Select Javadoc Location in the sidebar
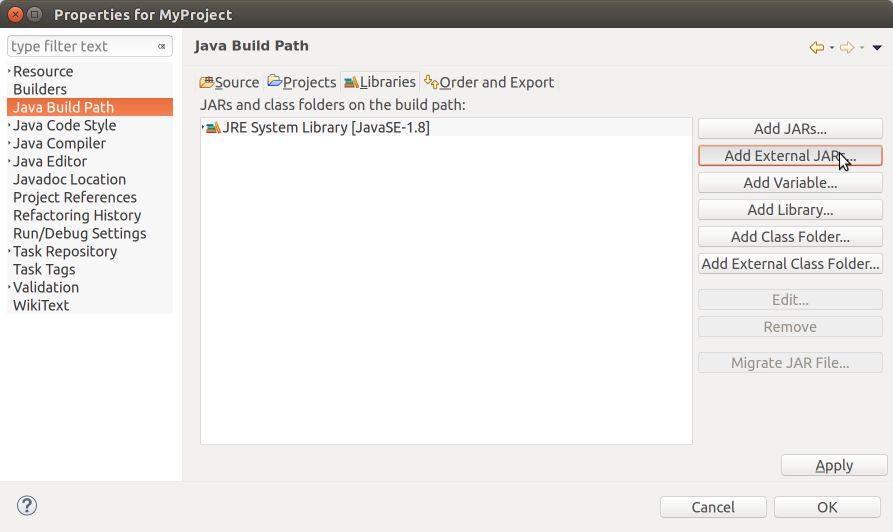893x532 pixels. click(x=69, y=179)
